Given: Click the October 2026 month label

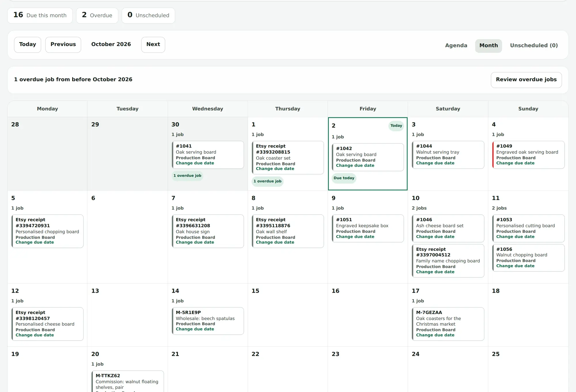Looking at the screenshot, I should tap(111, 44).
